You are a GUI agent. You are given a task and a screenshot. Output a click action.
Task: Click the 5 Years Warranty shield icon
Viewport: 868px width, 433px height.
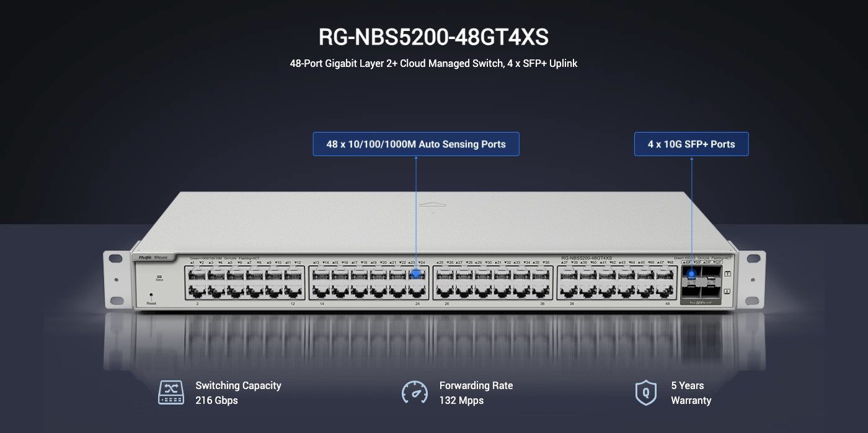646,393
